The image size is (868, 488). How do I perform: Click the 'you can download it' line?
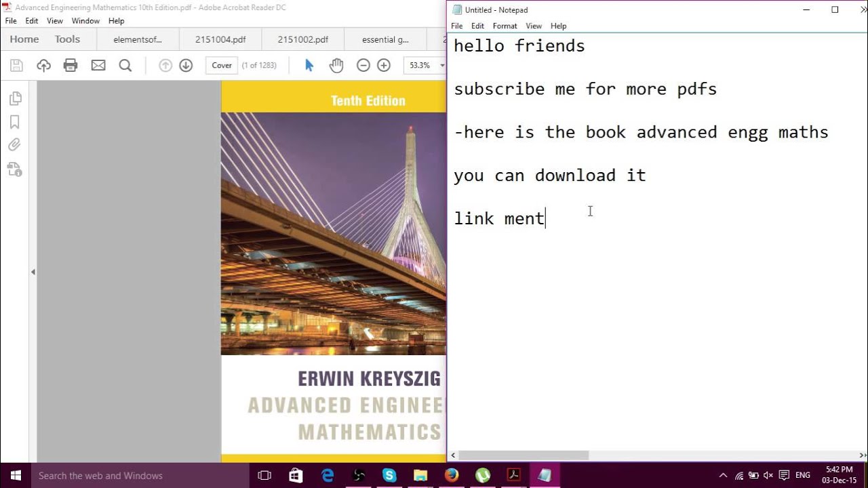pyautogui.click(x=550, y=176)
